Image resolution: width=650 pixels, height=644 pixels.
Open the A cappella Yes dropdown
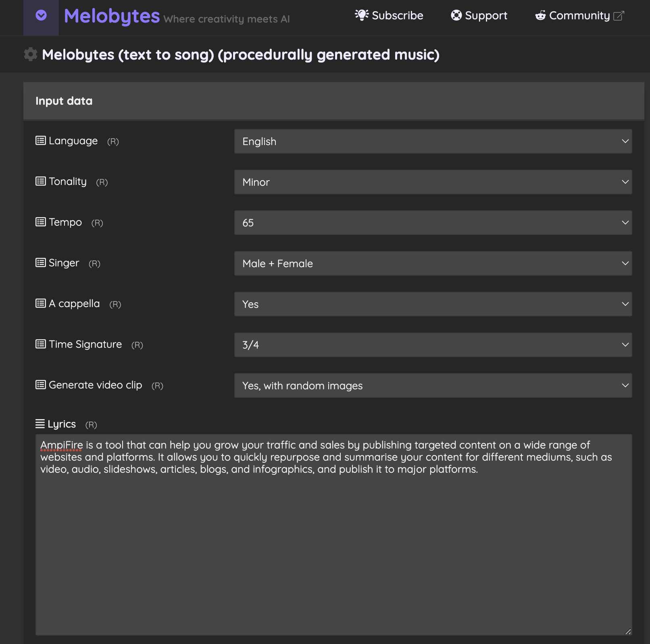pyautogui.click(x=433, y=304)
